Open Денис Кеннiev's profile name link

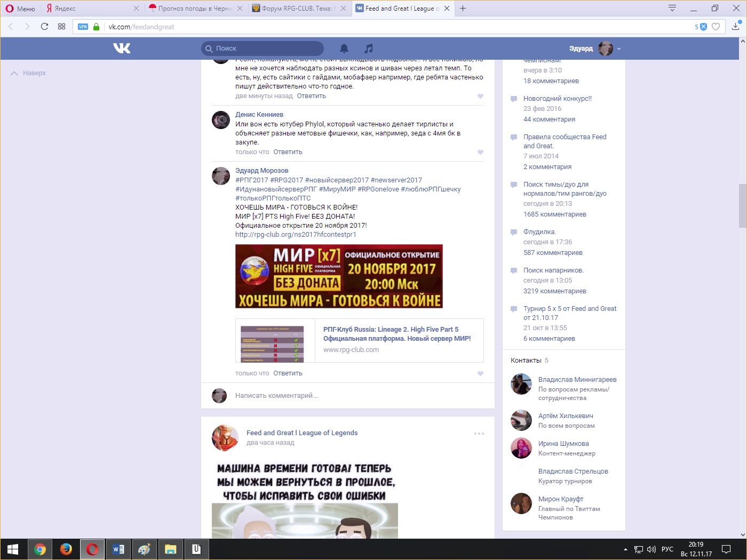[259, 115]
